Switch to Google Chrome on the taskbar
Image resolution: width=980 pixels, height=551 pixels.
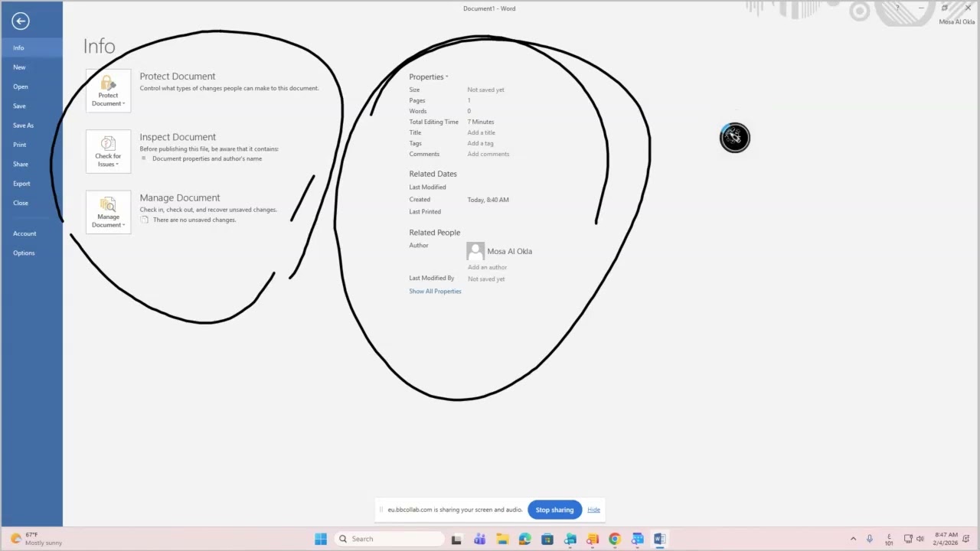click(x=615, y=539)
